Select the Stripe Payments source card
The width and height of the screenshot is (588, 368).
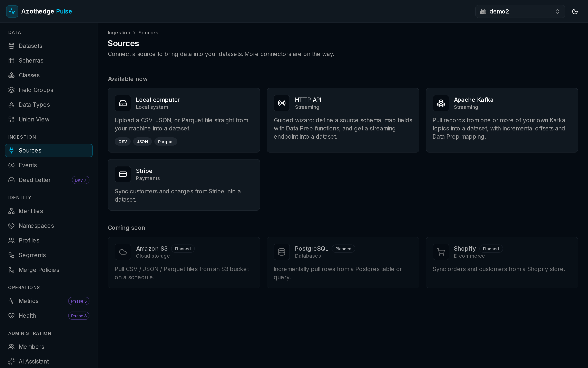point(184,185)
